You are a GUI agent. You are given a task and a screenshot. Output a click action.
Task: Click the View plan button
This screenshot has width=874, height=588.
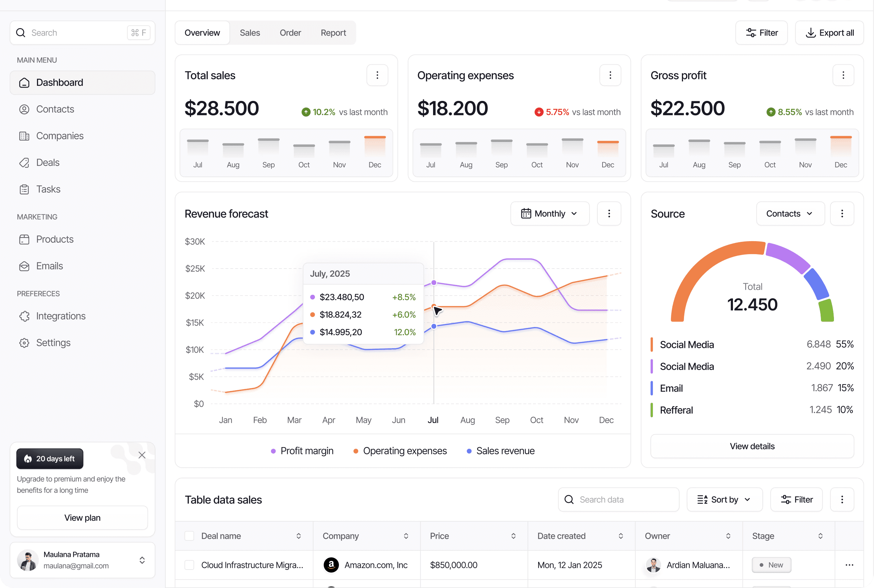pyautogui.click(x=82, y=518)
